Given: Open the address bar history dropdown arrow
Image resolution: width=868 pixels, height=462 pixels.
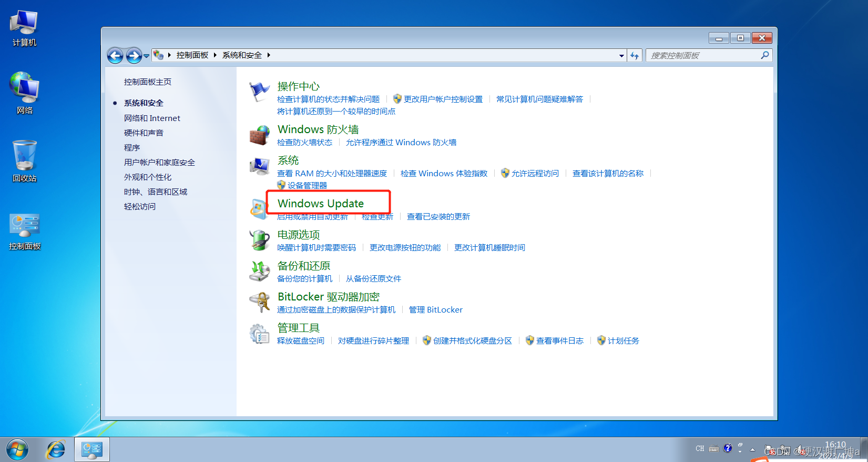Looking at the screenshot, I should click(x=621, y=55).
